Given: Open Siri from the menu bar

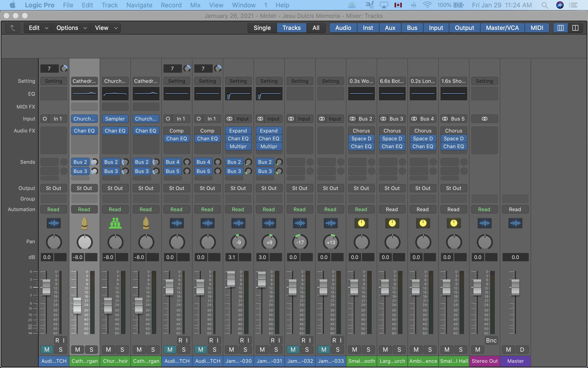Looking at the screenshot, I should (560, 5).
